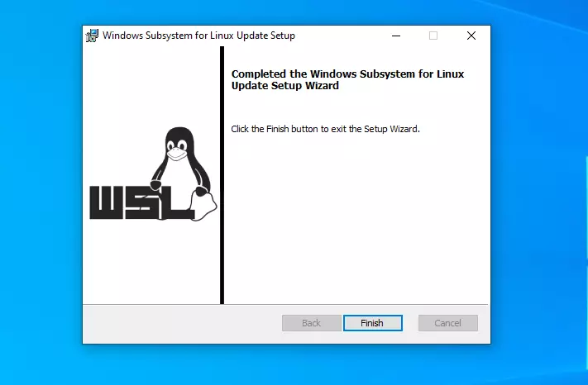Click Finish to exit the Setup Wizard
The height and width of the screenshot is (385, 588).
tap(373, 323)
